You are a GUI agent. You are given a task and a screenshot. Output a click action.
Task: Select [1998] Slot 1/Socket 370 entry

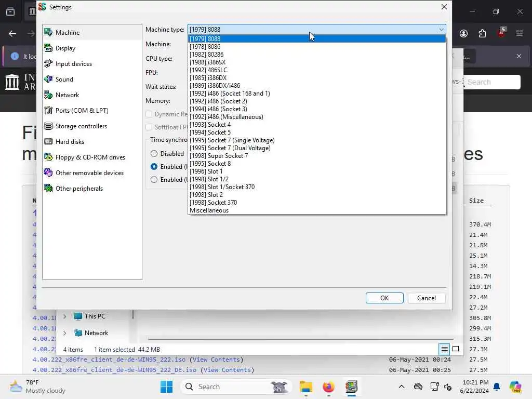[x=317, y=187]
